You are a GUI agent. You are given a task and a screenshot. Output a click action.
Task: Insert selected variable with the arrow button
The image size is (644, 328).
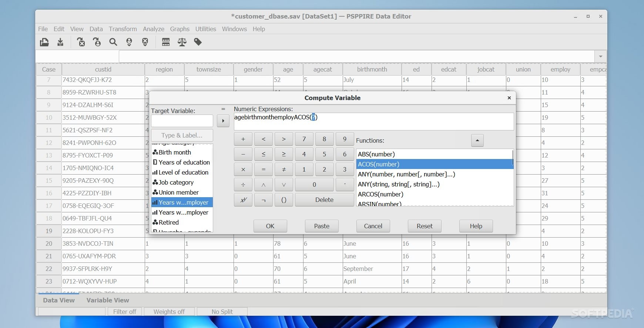[223, 121]
